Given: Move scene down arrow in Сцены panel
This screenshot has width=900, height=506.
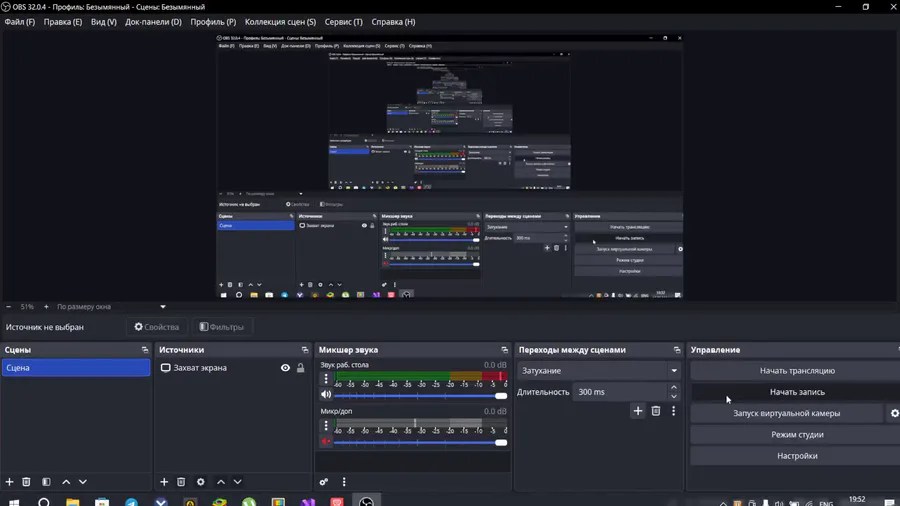Looking at the screenshot, I should (83, 482).
